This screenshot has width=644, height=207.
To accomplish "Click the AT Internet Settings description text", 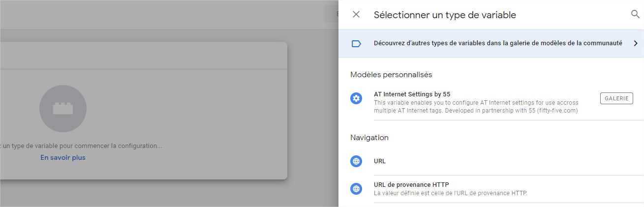I will click(476, 107).
